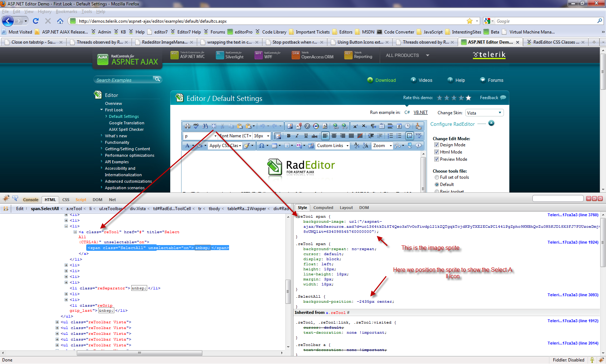Open the Media Manager icon
Screen dimensions: 606x364
pos(316,126)
